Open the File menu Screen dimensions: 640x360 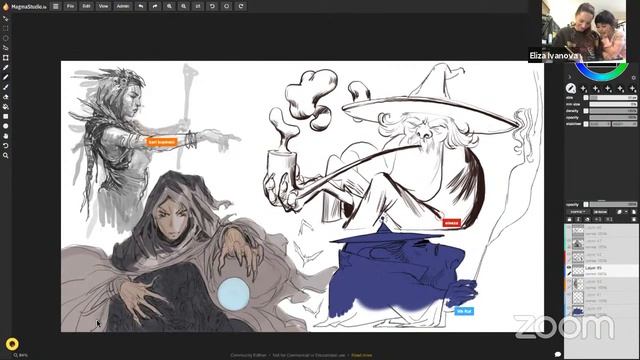[x=70, y=7]
